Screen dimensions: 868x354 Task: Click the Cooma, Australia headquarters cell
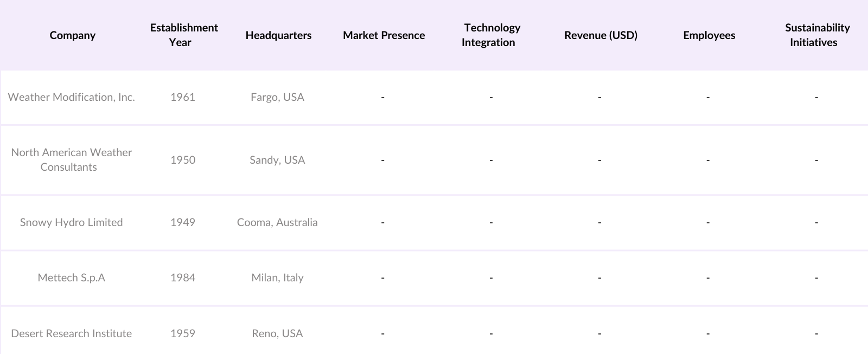[x=277, y=222]
